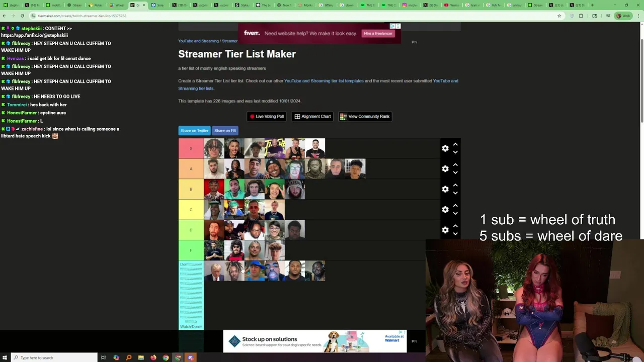Open YouTube and Streaming breadcrumb link
Viewport: 644px width, 362px height.
pos(198,41)
